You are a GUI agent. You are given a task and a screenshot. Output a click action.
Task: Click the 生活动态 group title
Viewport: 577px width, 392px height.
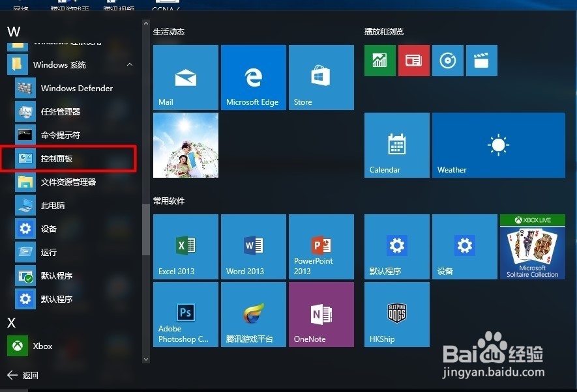pos(169,32)
